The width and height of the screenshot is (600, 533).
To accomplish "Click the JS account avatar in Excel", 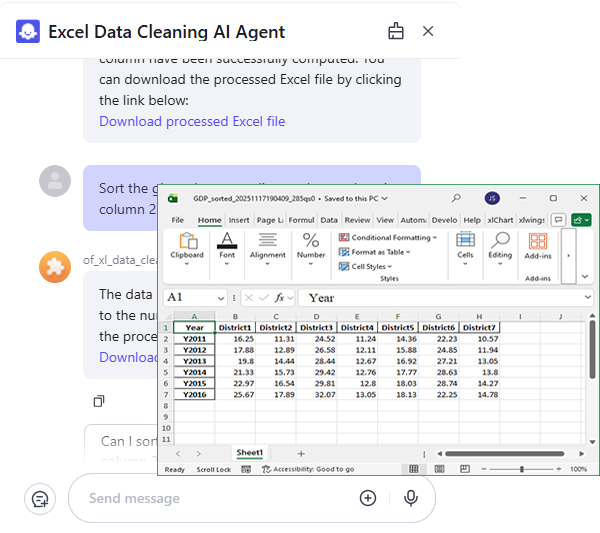I will point(492,198).
